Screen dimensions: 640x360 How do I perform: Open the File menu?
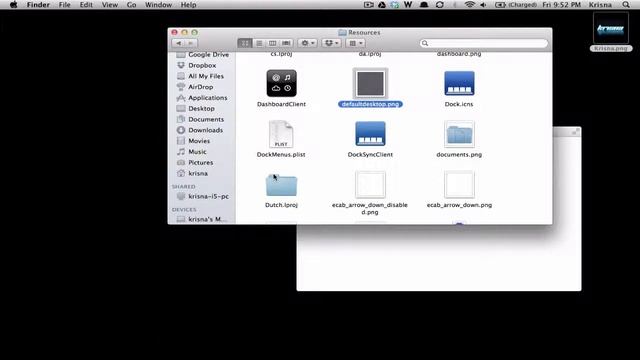(64, 5)
